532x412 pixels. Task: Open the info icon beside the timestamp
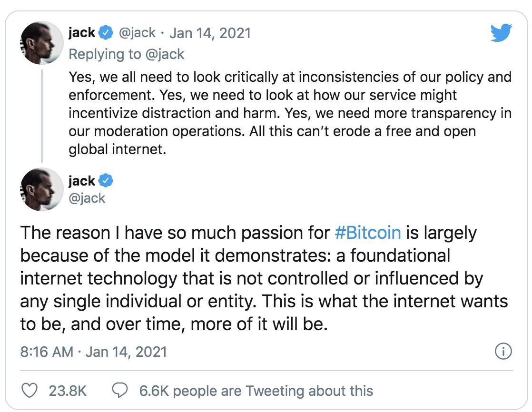(503, 352)
